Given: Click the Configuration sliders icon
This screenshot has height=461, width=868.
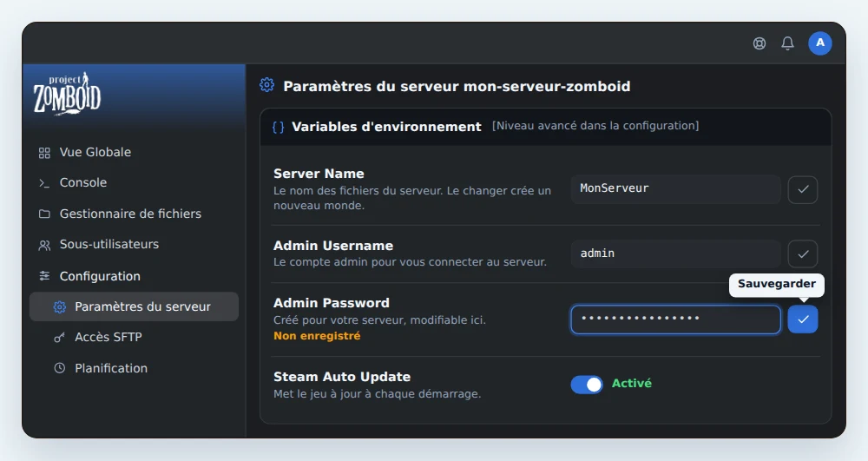Looking at the screenshot, I should coord(44,275).
